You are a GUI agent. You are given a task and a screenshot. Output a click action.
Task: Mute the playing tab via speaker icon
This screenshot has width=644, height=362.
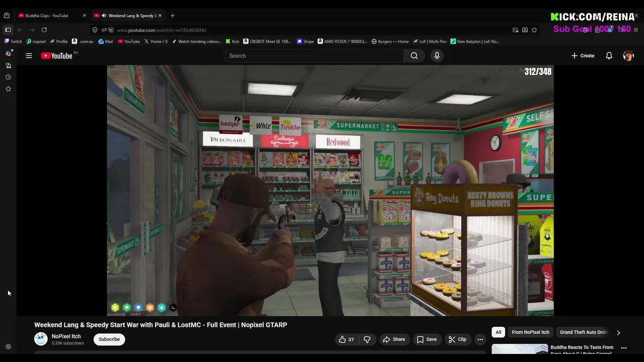coord(104,16)
